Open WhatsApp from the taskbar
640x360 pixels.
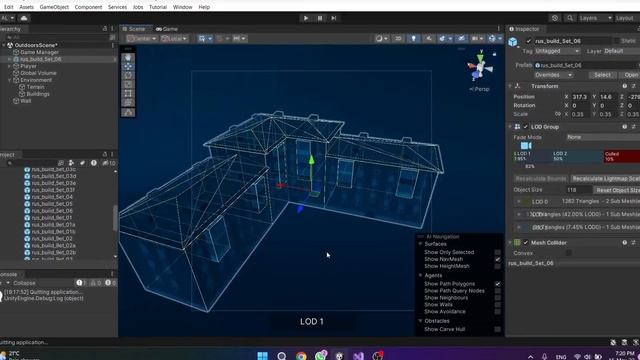click(x=321, y=356)
